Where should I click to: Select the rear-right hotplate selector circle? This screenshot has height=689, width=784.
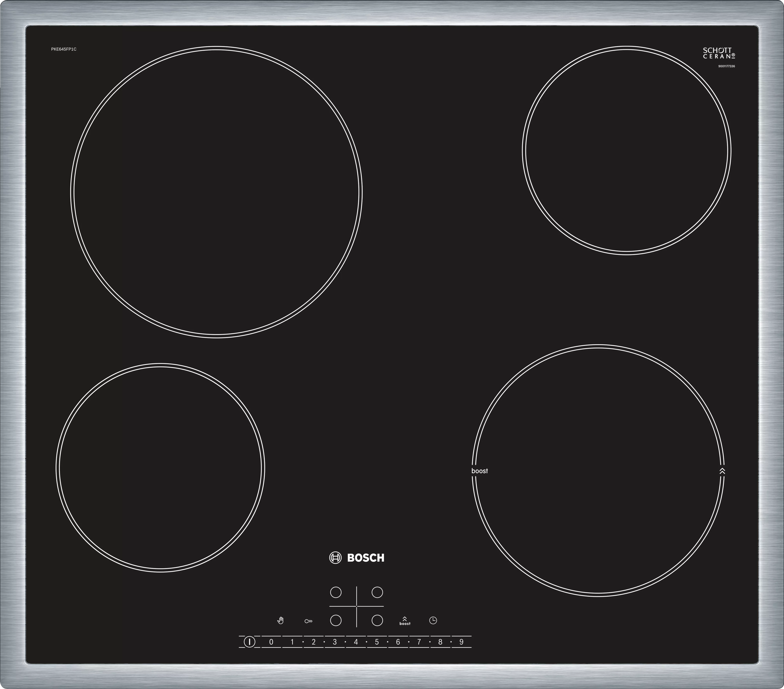tap(377, 592)
